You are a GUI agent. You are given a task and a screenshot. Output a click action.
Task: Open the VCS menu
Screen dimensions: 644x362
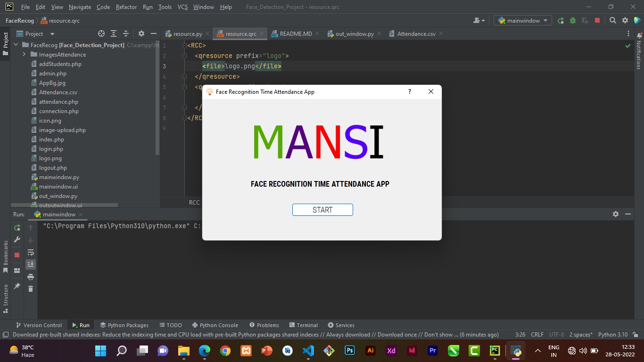[x=182, y=7]
